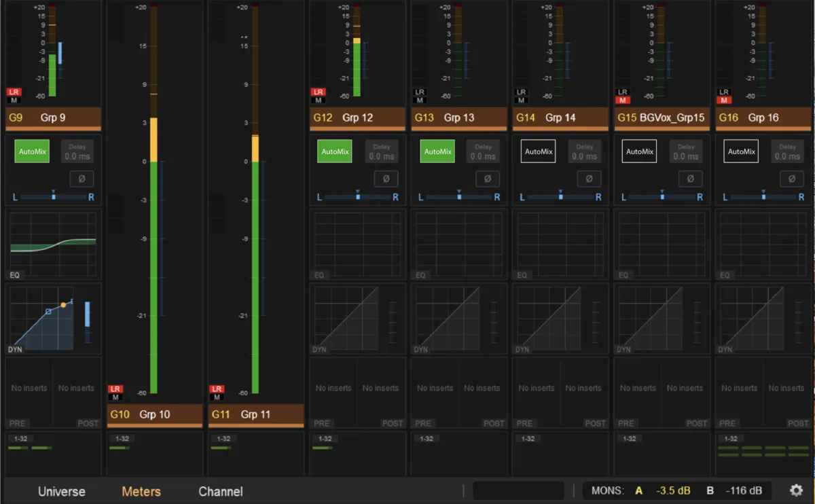
Task: Open the DYN dynamics graph for Grp 13
Action: (458, 319)
